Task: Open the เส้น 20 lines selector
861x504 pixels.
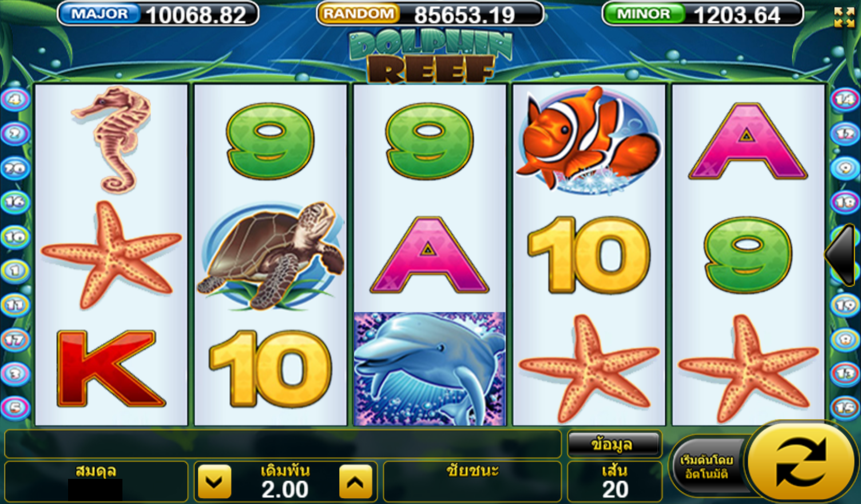Action: click(x=614, y=481)
